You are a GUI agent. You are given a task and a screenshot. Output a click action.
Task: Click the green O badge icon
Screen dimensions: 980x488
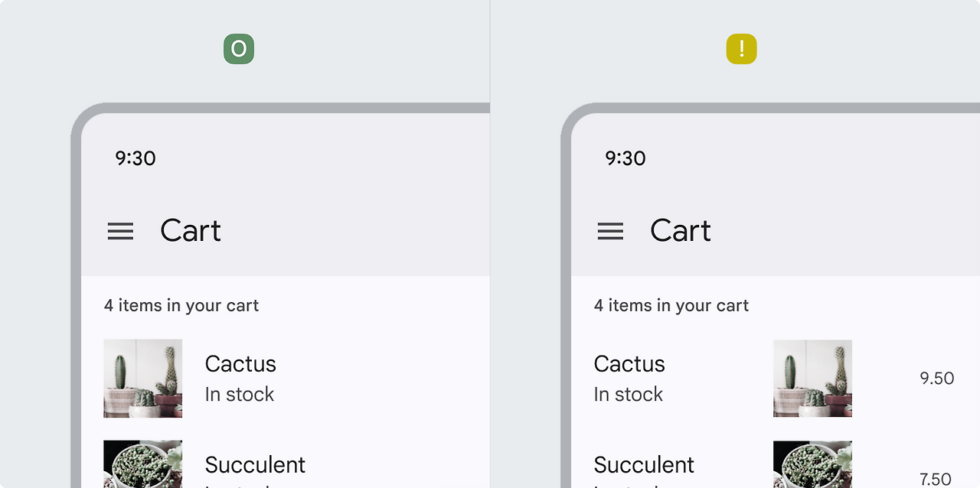[x=239, y=49]
